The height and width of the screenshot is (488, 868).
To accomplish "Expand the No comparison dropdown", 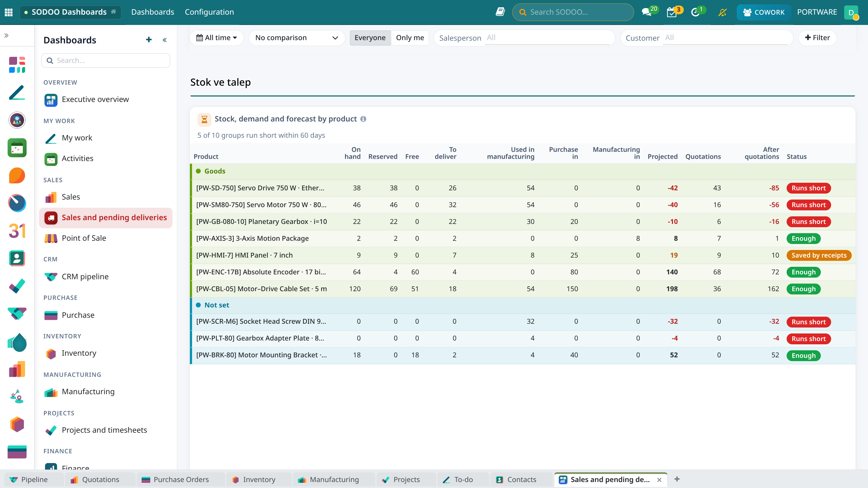I will pyautogui.click(x=297, y=38).
